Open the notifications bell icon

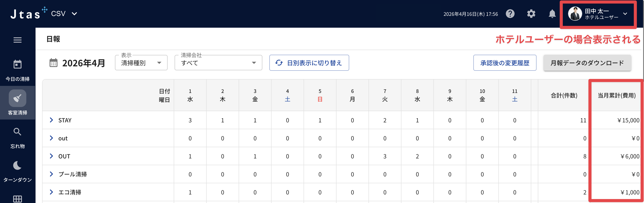point(552,14)
